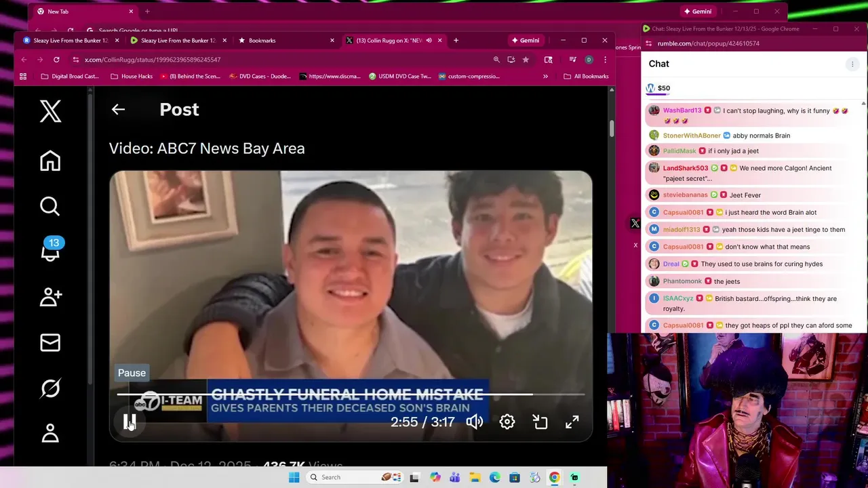This screenshot has height=488, width=868.
Task: Open Copilot from taskbar
Action: click(x=435, y=477)
